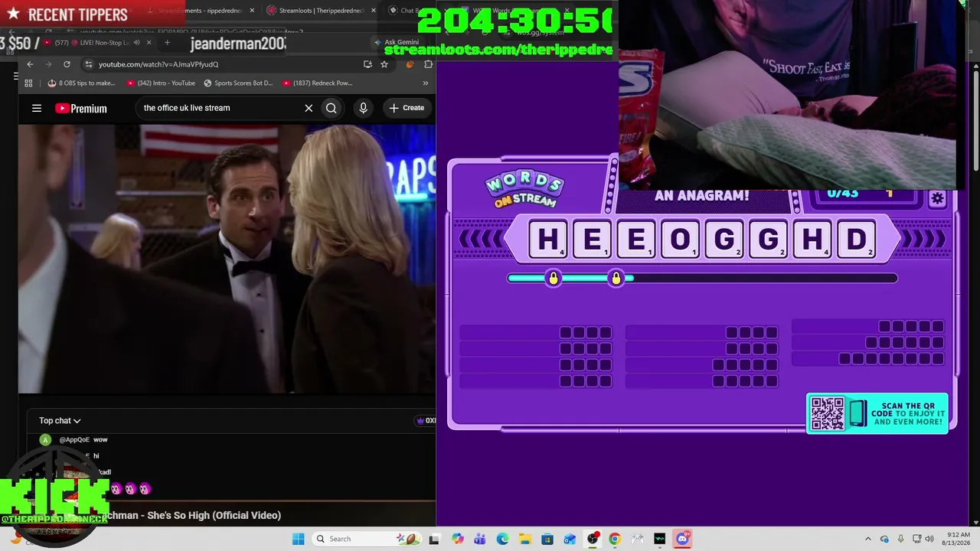Go to the YouTube Premium home logo

pyautogui.click(x=81, y=108)
